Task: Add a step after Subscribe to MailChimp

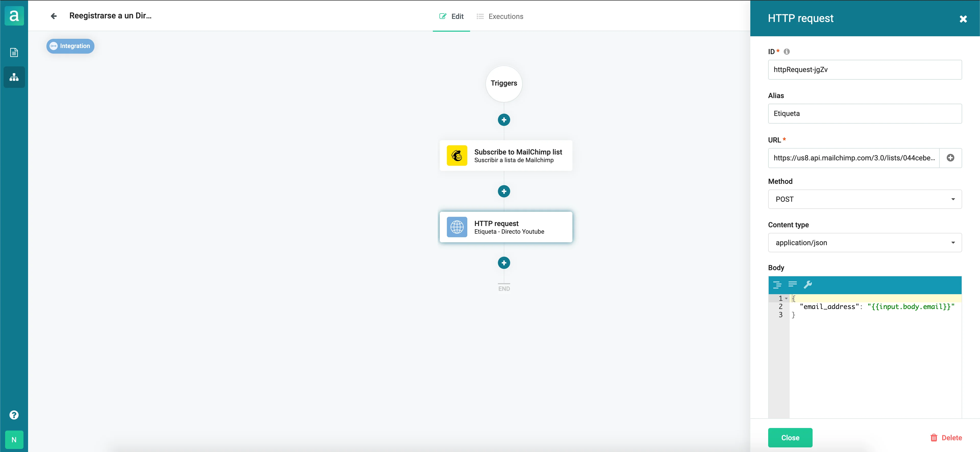Action: click(504, 191)
